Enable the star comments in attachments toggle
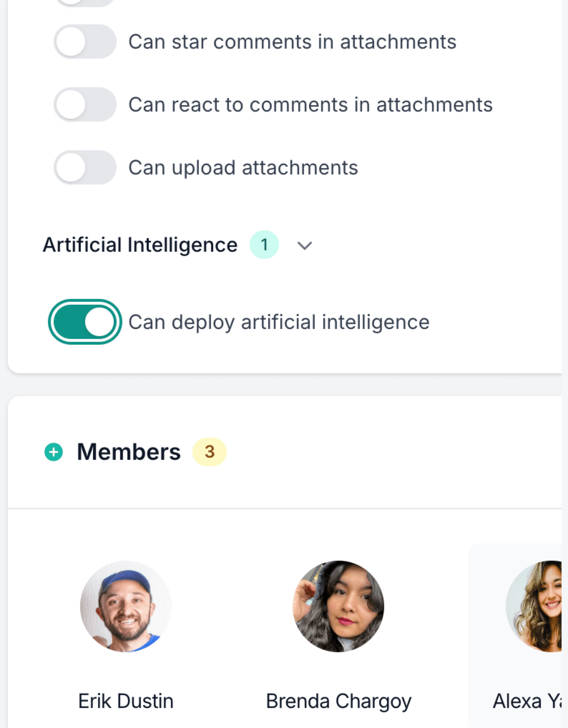 (x=85, y=41)
